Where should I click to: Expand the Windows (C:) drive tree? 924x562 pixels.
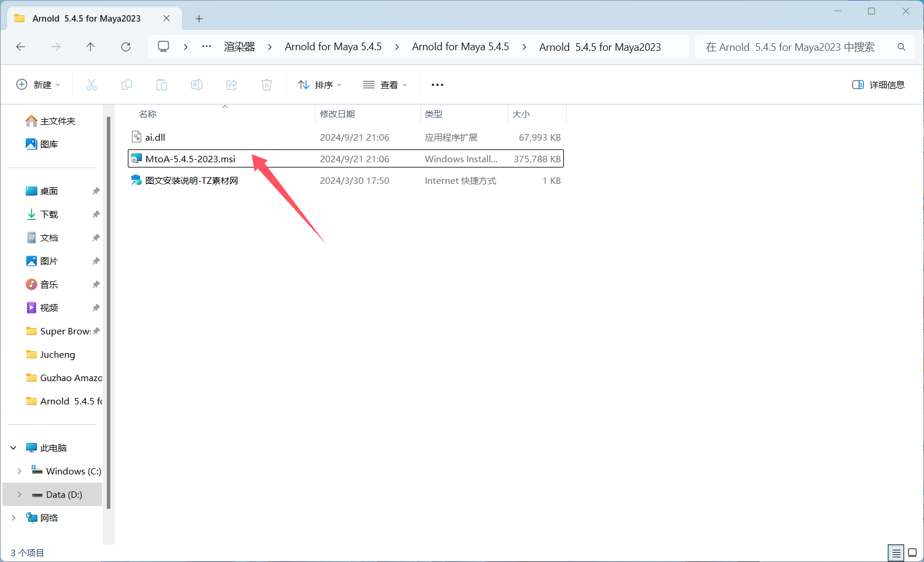(19, 471)
